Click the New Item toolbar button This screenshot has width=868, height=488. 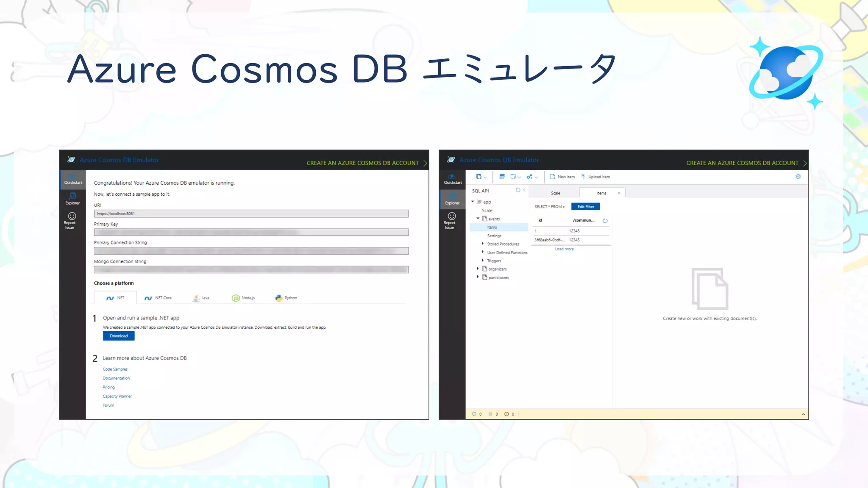562,177
